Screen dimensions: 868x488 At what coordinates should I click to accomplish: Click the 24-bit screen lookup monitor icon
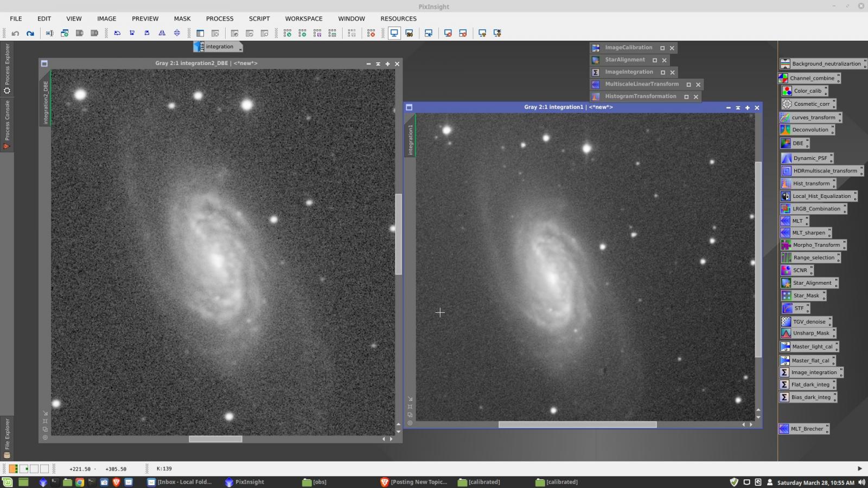click(x=410, y=33)
